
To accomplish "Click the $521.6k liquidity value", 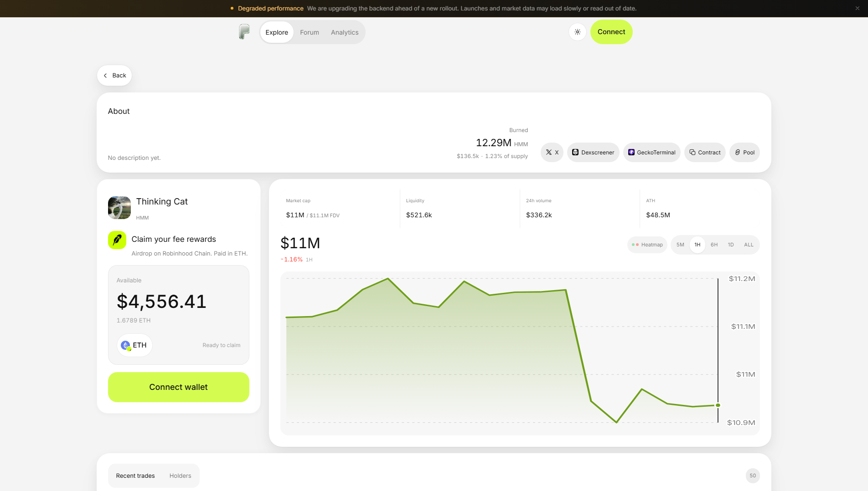I will click(x=419, y=215).
